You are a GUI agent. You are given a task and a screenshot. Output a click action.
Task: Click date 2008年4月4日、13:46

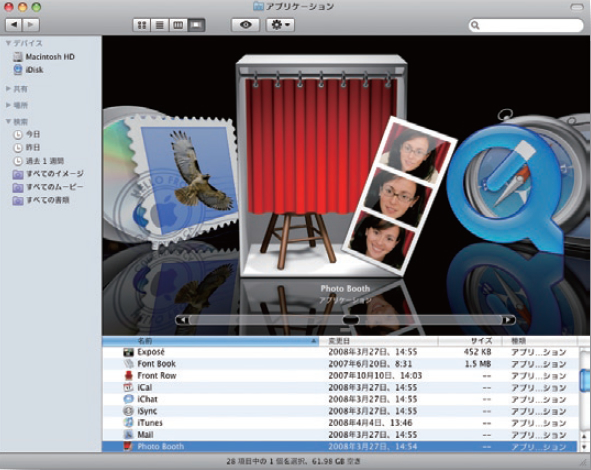370,423
